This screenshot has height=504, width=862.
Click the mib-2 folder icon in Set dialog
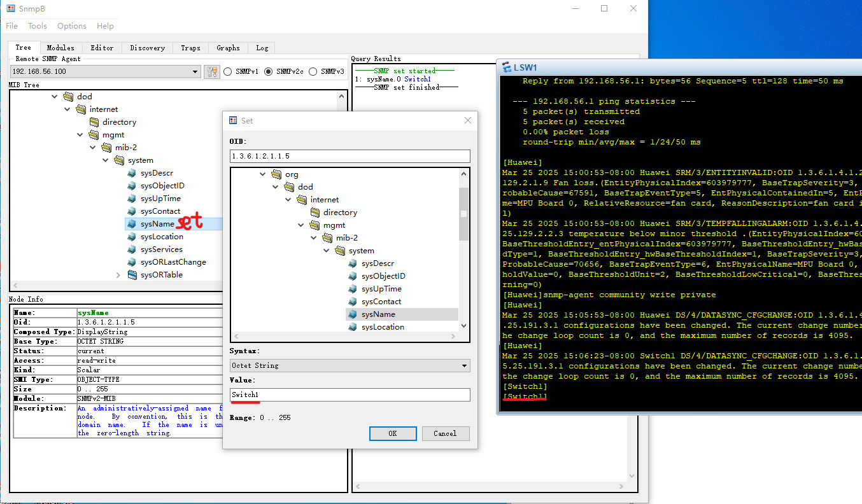(x=327, y=238)
